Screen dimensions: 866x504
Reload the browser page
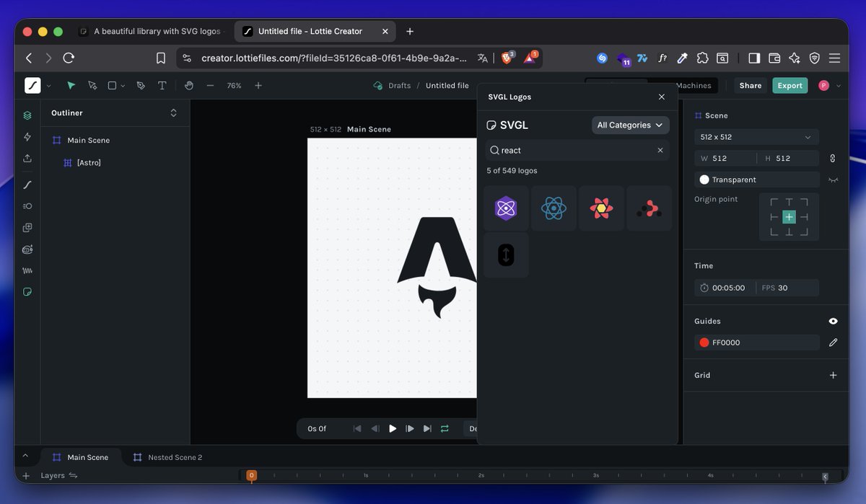(69, 58)
